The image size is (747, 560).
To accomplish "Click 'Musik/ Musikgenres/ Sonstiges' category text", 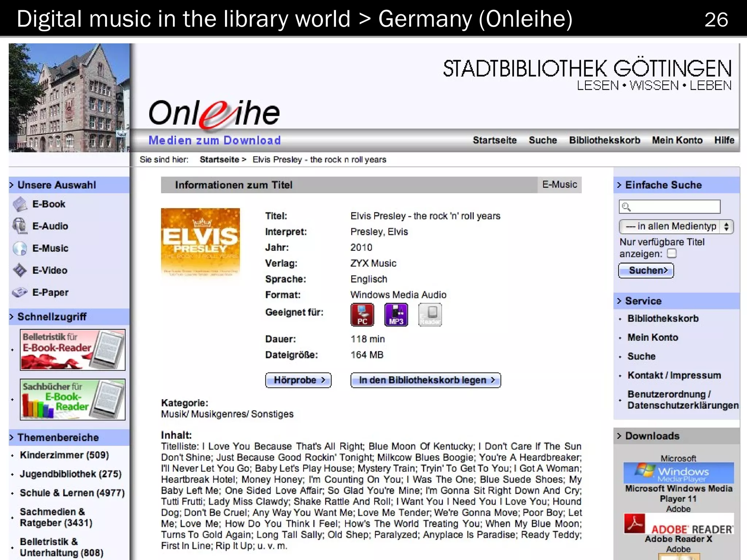I will (x=227, y=414).
